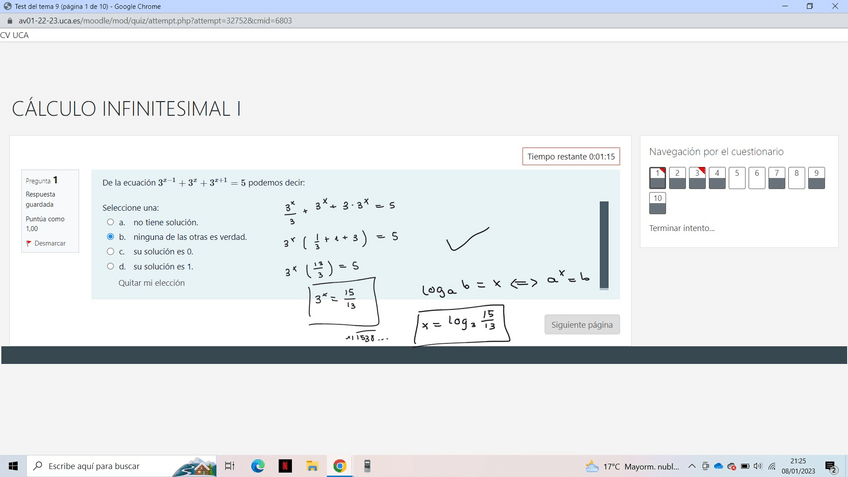Go to question 5 in quiz navigation
The image size is (848, 477).
(737, 178)
